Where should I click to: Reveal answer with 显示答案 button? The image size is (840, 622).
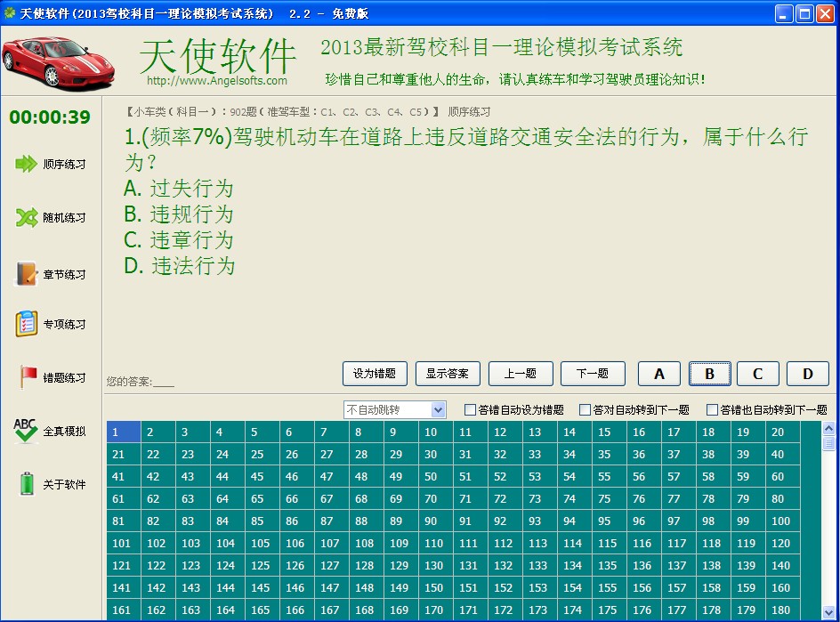point(448,374)
